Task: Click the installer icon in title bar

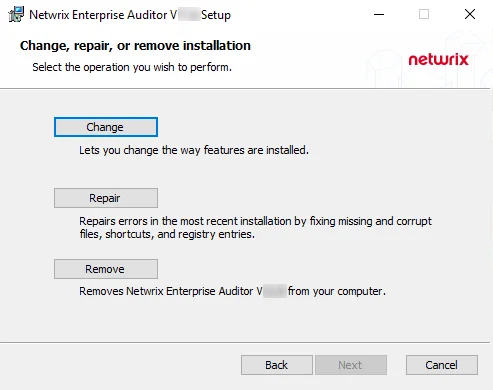Action: point(16,15)
